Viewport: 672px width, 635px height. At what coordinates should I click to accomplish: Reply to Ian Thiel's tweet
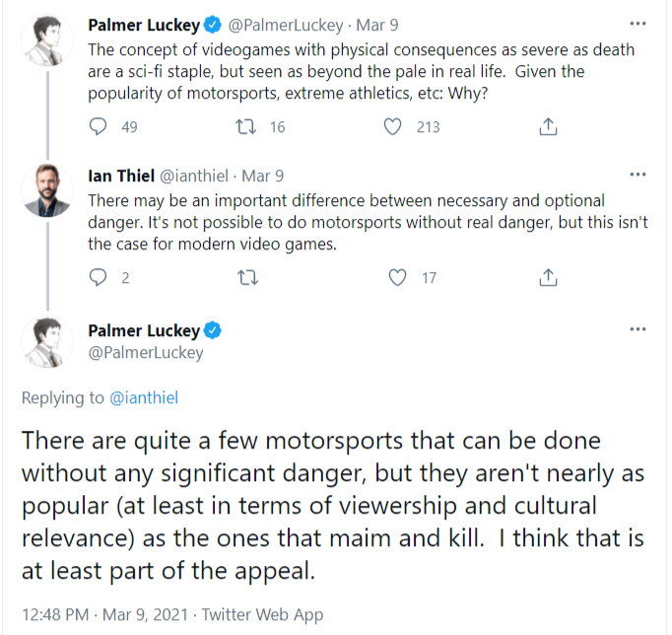point(99,278)
